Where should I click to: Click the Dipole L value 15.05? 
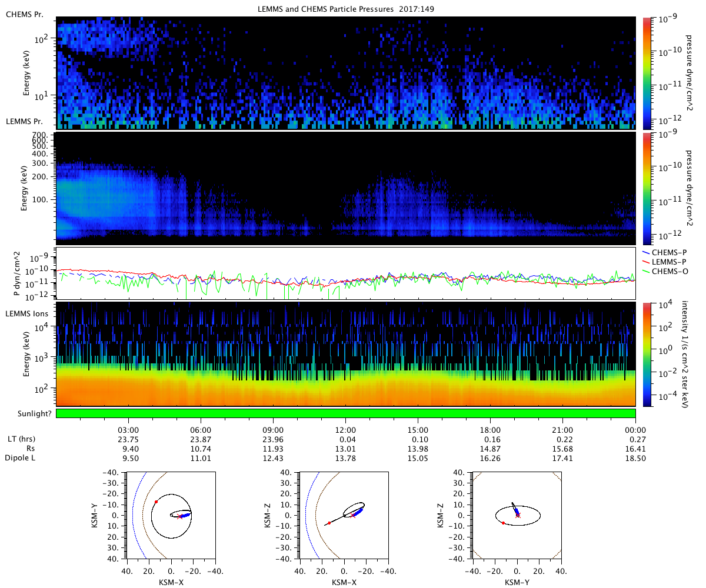[x=418, y=457]
